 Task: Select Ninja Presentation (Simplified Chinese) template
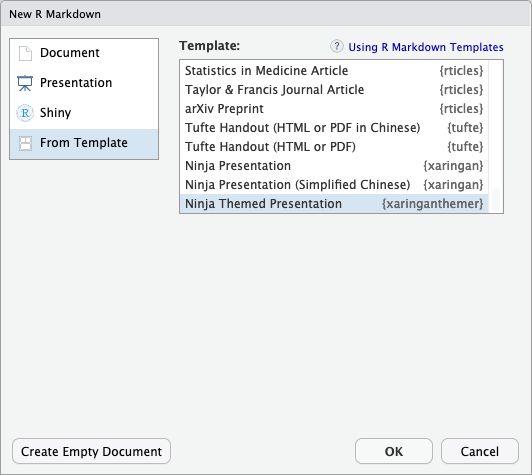click(x=334, y=185)
